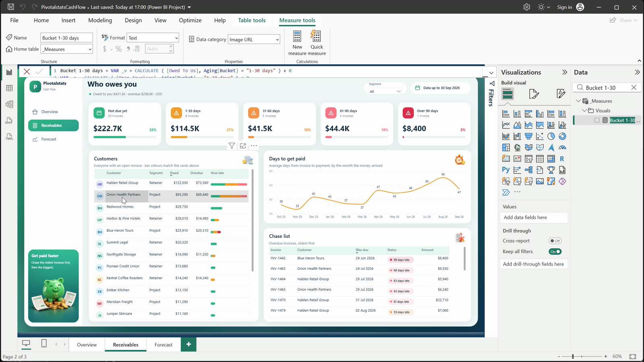This screenshot has width=644, height=362.
Task: Adjust the zoom slider handle
Action: pos(573,356)
